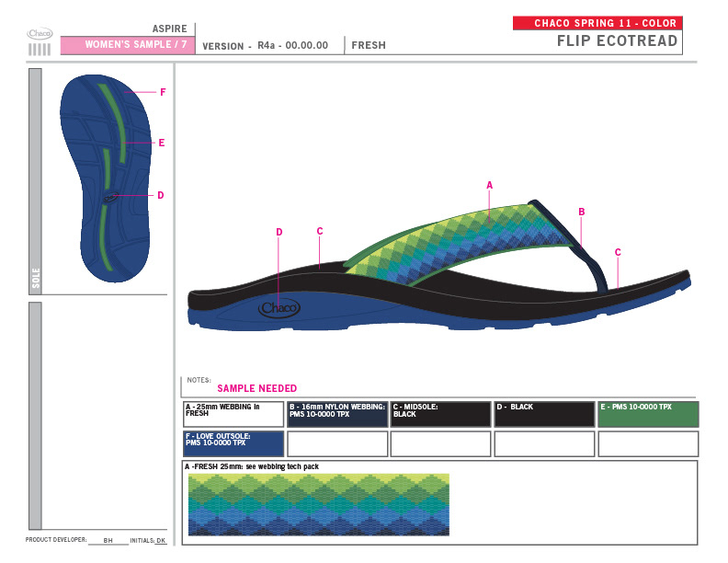Viewport: 728px width, 563px height.
Task: Click the ASPIRE heading text
Action: (169, 29)
